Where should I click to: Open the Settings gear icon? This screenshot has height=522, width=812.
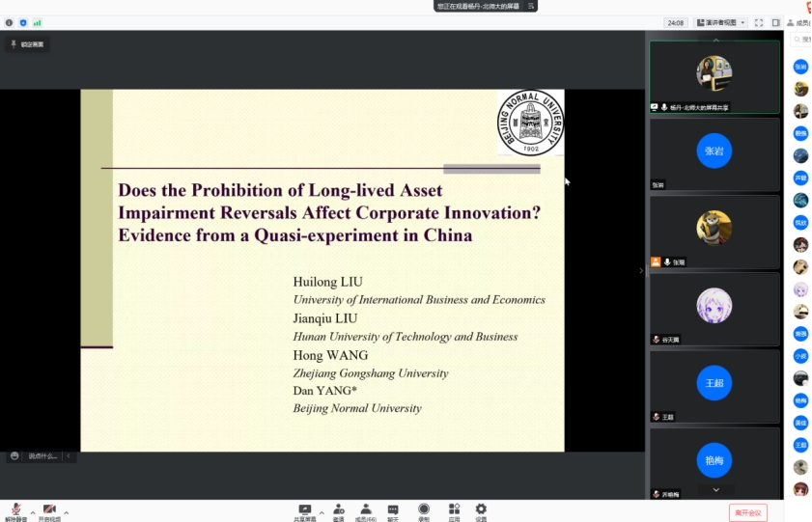481,510
